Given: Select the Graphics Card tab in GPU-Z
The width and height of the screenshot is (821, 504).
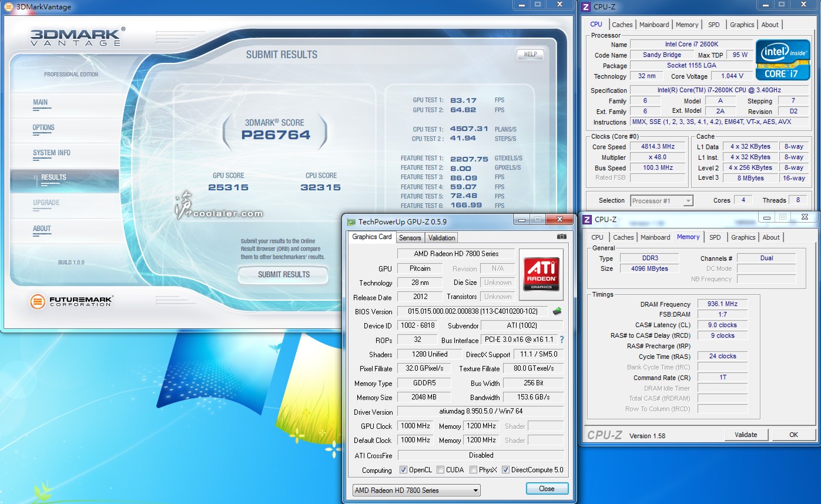Looking at the screenshot, I should 371,237.
